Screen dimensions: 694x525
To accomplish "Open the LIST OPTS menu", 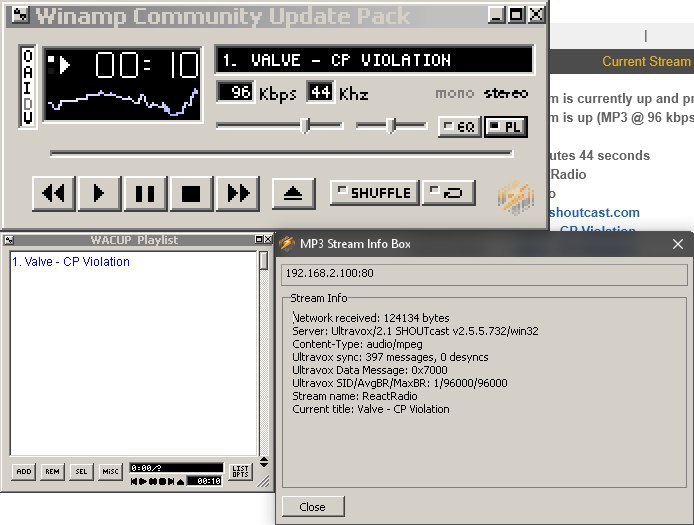I will click(x=240, y=471).
